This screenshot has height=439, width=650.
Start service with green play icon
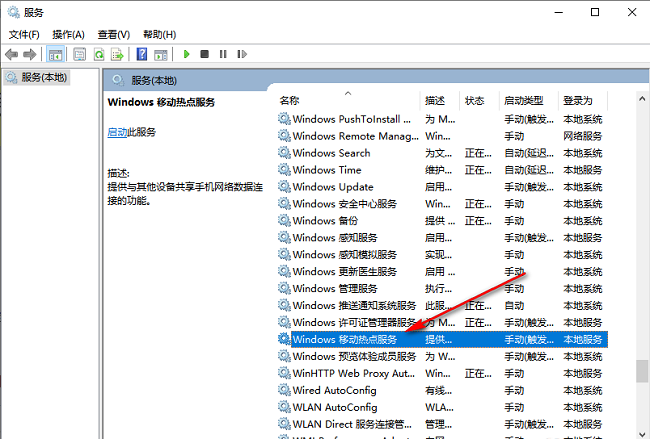[187, 54]
